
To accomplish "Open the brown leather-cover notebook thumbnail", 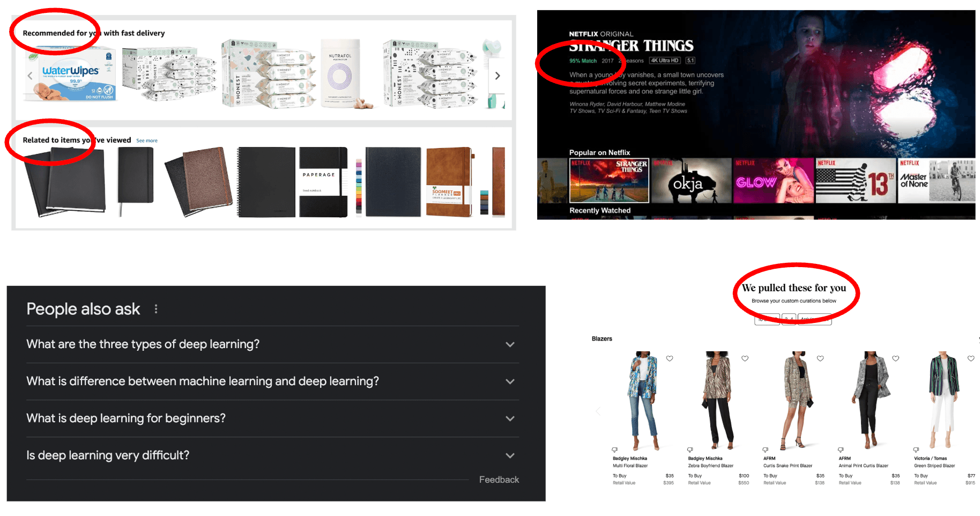I will click(199, 182).
